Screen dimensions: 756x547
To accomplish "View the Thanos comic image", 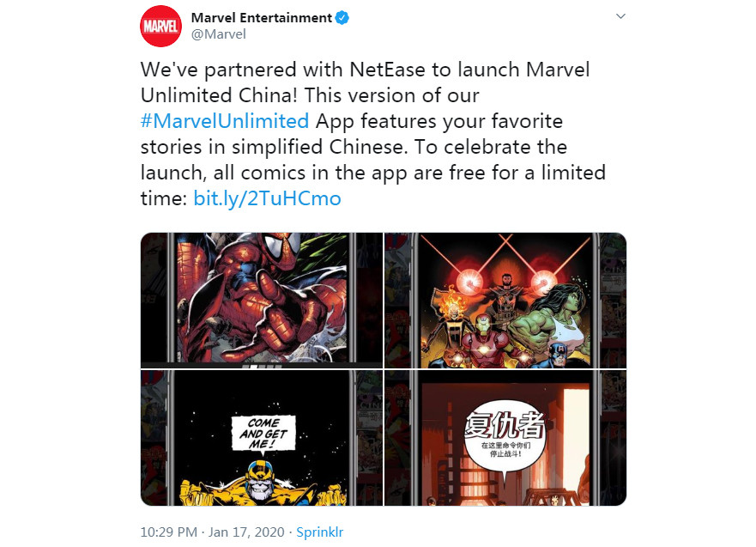I will (262, 438).
